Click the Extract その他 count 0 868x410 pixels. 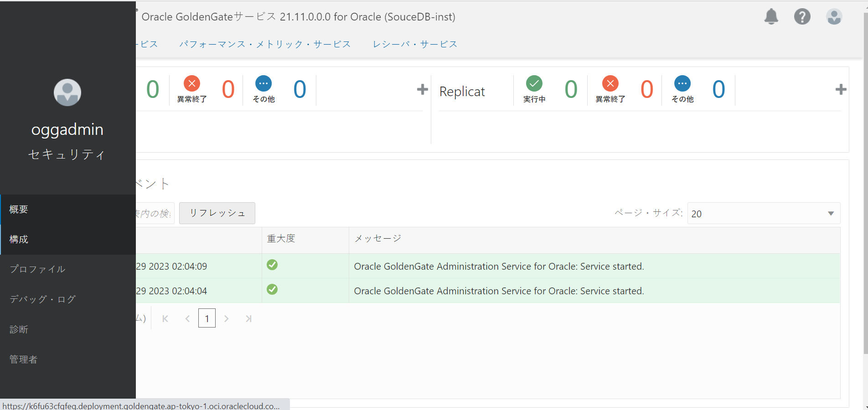[300, 89]
